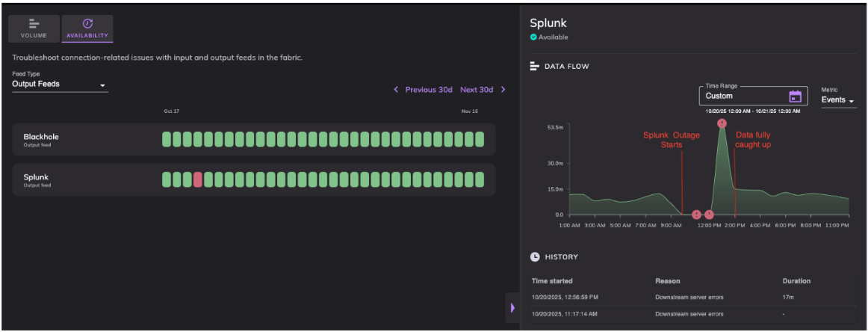This screenshot has width=868, height=332.
Task: Click the Time started column header
Action: click(552, 281)
